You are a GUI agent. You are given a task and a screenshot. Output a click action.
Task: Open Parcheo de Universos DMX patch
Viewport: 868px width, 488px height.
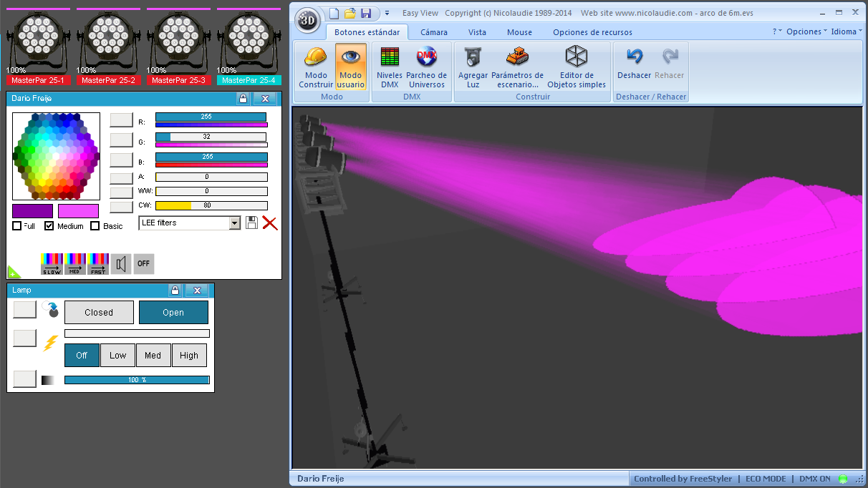point(426,58)
